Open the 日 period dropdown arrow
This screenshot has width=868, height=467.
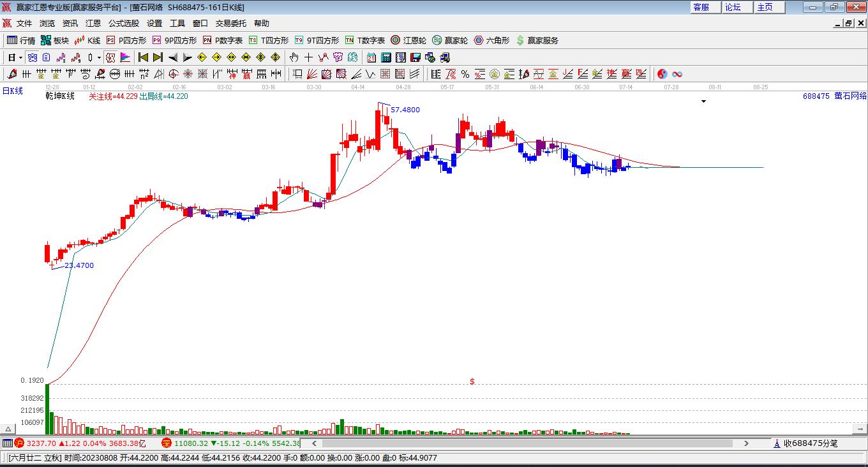click(x=20, y=57)
